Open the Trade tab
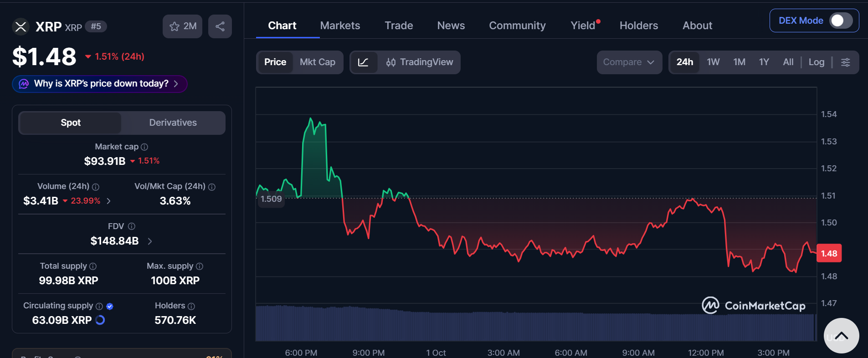Screen dimensions: 868x358 (399, 26)
